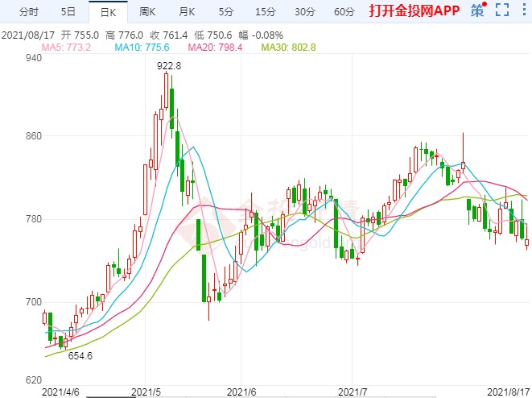Switch to the 分时 intraday chart tab
The width and height of the screenshot is (532, 398).
click(x=28, y=12)
